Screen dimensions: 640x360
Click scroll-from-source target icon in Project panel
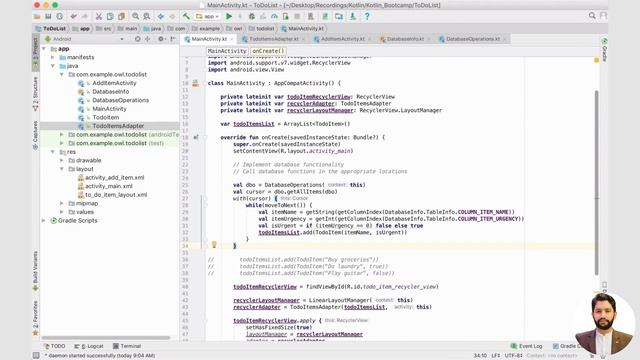[138, 39]
